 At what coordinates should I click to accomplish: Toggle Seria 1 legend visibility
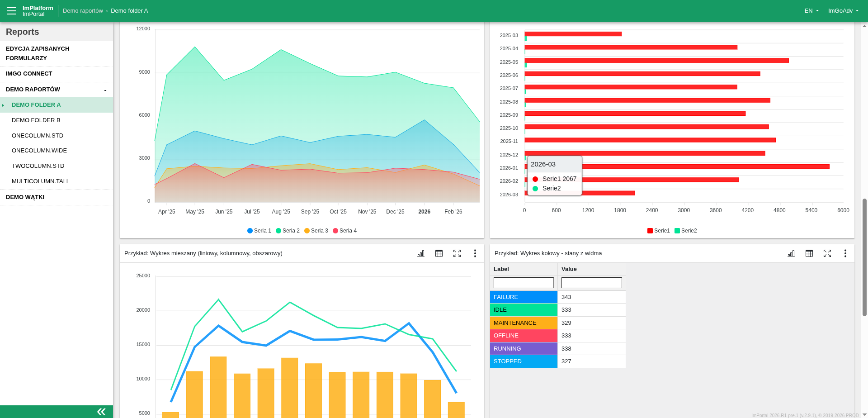(259, 231)
